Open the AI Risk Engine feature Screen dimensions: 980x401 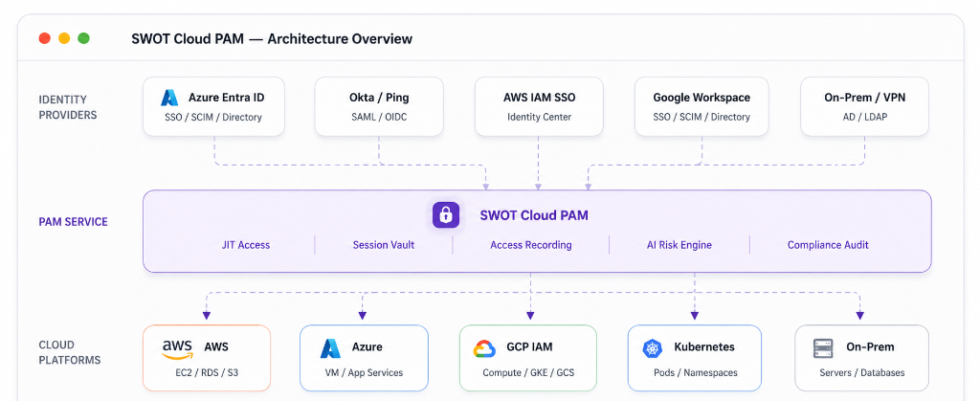679,245
